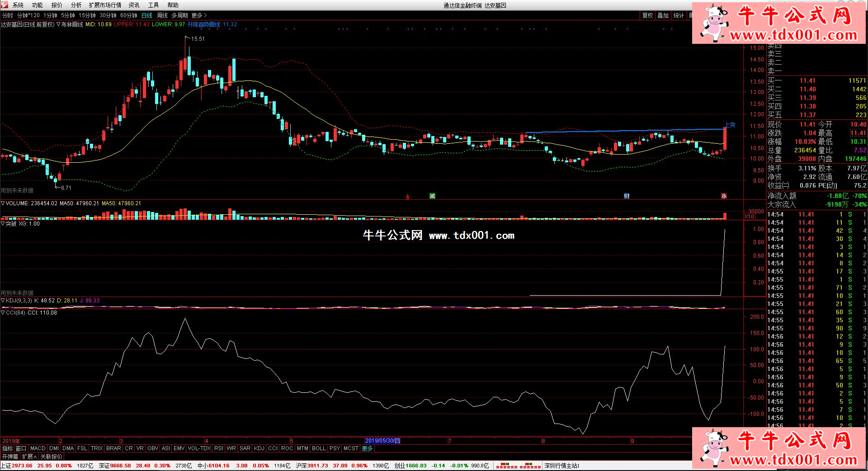The height and width of the screenshot is (471, 868).
Task: Select the MACD indicator
Action: click(x=38, y=448)
